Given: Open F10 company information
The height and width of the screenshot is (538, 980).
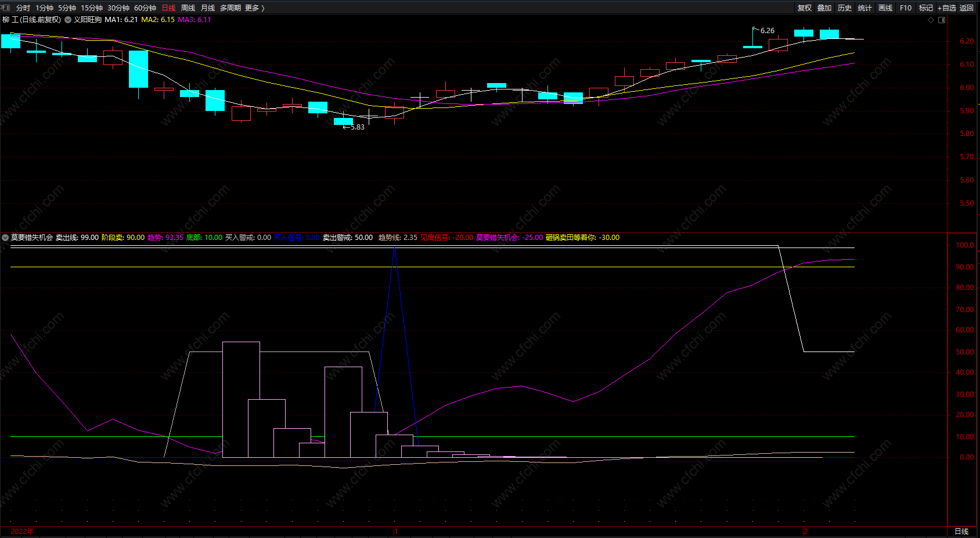Looking at the screenshot, I should pyautogui.click(x=906, y=8).
